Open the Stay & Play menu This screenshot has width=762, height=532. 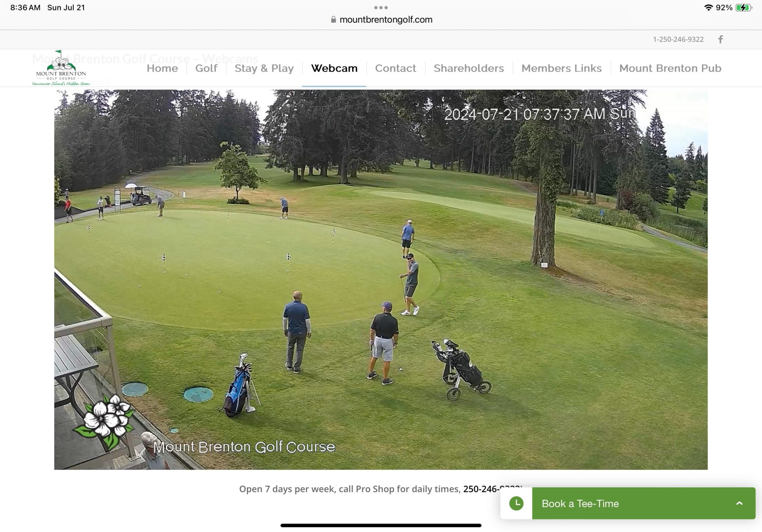(x=264, y=68)
